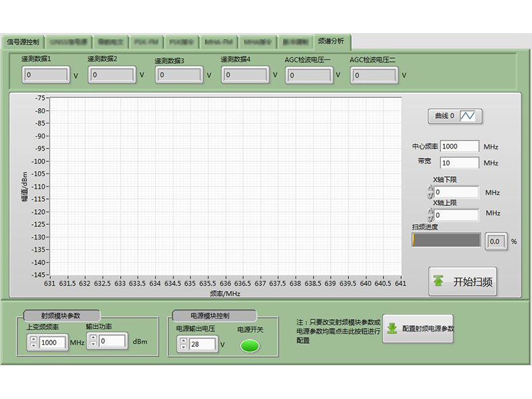Viewport: 532px width, 399px height.
Task: Open the blurred PSK-FM tab
Action: point(147,42)
